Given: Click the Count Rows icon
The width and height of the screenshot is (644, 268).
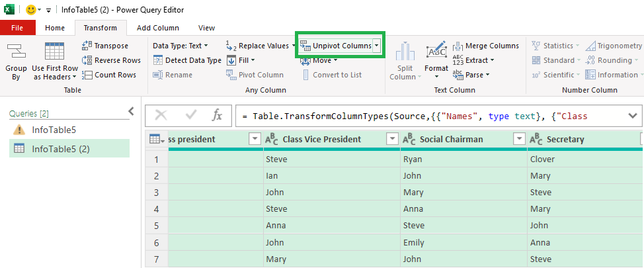Looking at the screenshot, I should pyautogui.click(x=87, y=75).
